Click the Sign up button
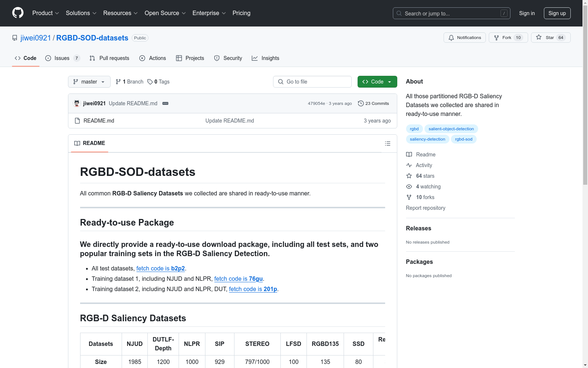This screenshot has width=588, height=368. [557, 13]
